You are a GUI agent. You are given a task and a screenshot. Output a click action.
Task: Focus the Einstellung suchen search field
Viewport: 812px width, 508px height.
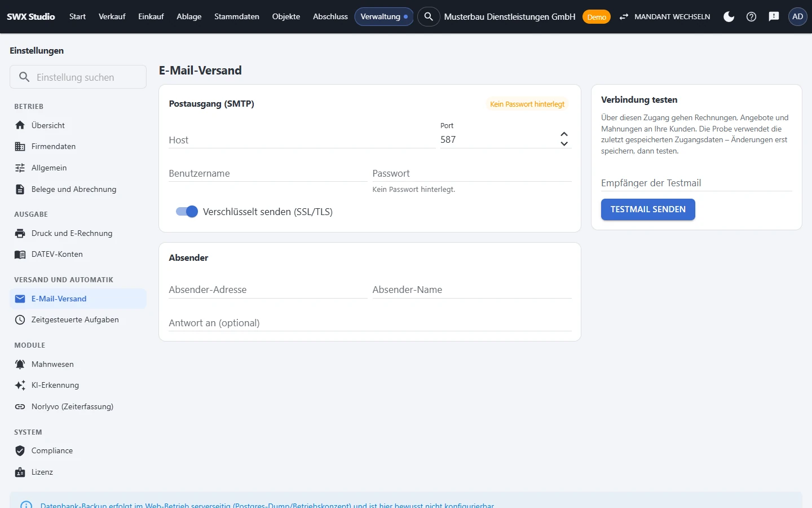point(78,77)
